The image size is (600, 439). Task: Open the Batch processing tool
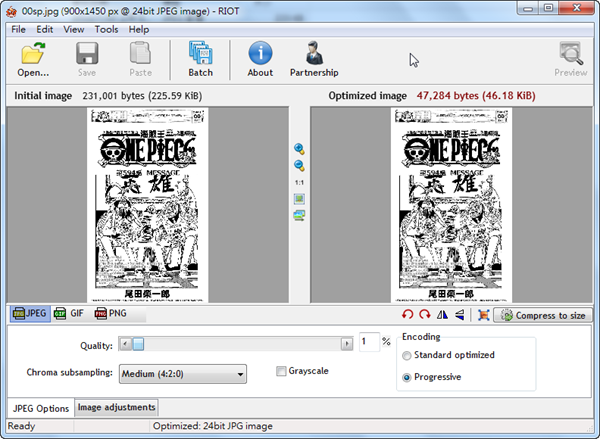click(x=200, y=59)
